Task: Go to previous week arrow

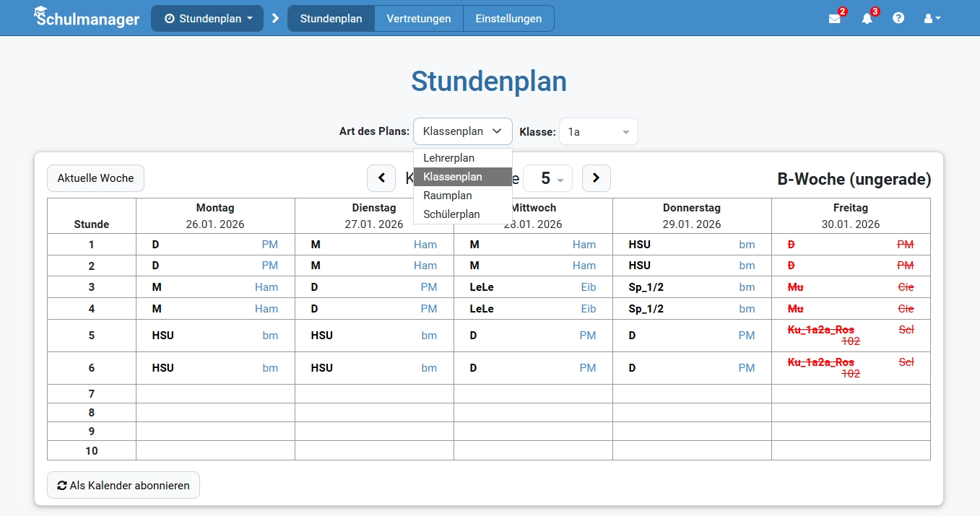Action: point(381,178)
